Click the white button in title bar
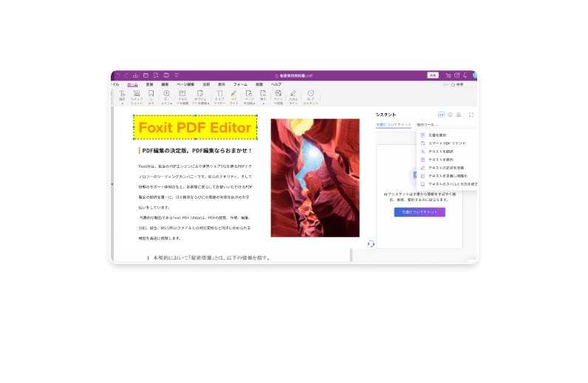 (x=433, y=75)
